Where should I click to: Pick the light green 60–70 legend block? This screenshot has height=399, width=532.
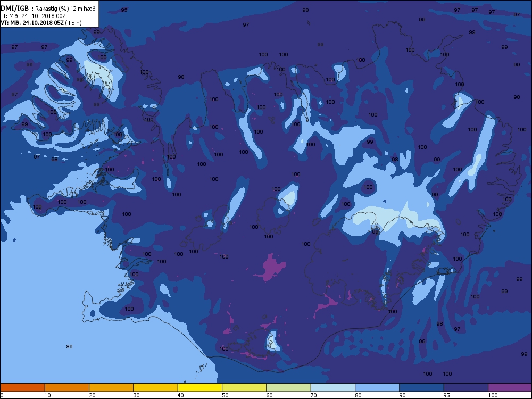(289, 387)
